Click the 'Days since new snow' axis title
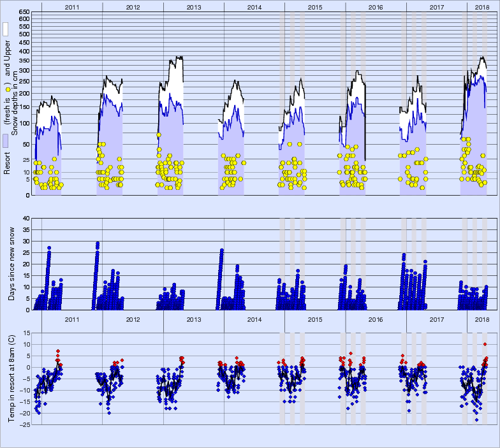 [x=27, y=264]
